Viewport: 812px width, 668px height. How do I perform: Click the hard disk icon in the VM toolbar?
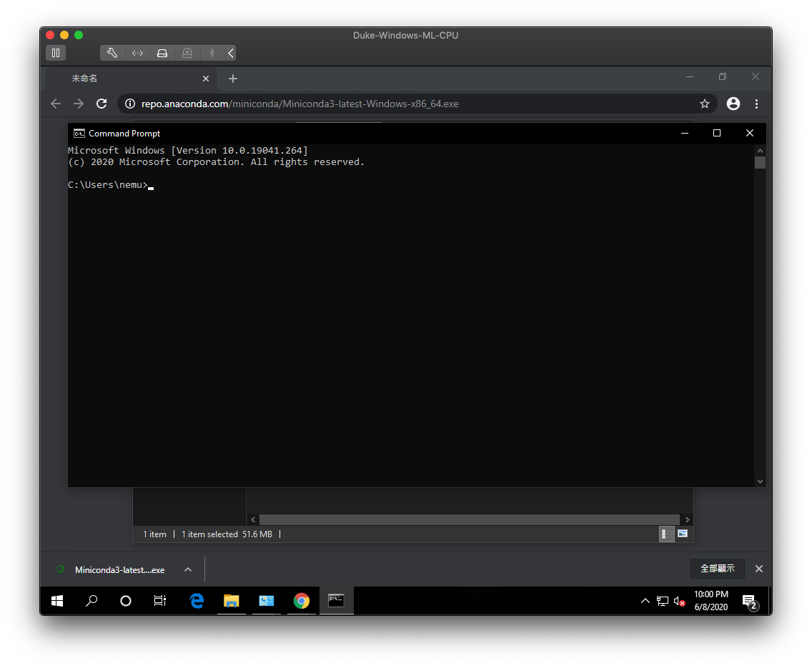pyautogui.click(x=162, y=52)
